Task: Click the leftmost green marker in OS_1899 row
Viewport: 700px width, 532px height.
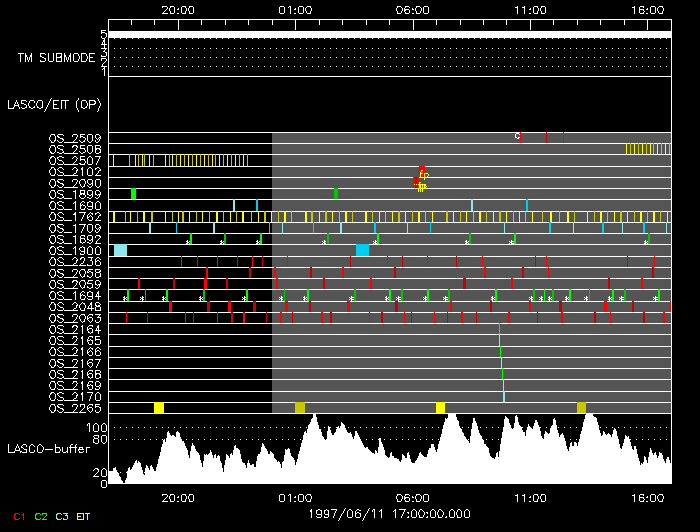Action: click(x=133, y=193)
